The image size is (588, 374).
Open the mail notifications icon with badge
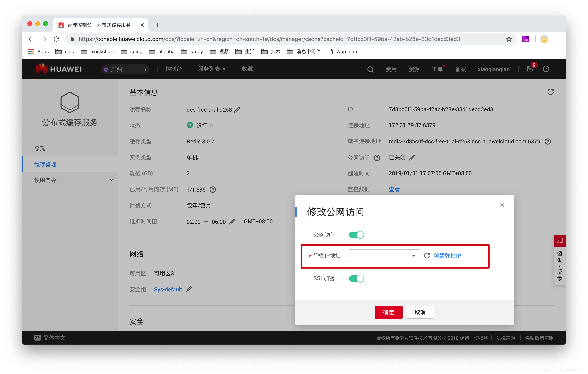[530, 69]
